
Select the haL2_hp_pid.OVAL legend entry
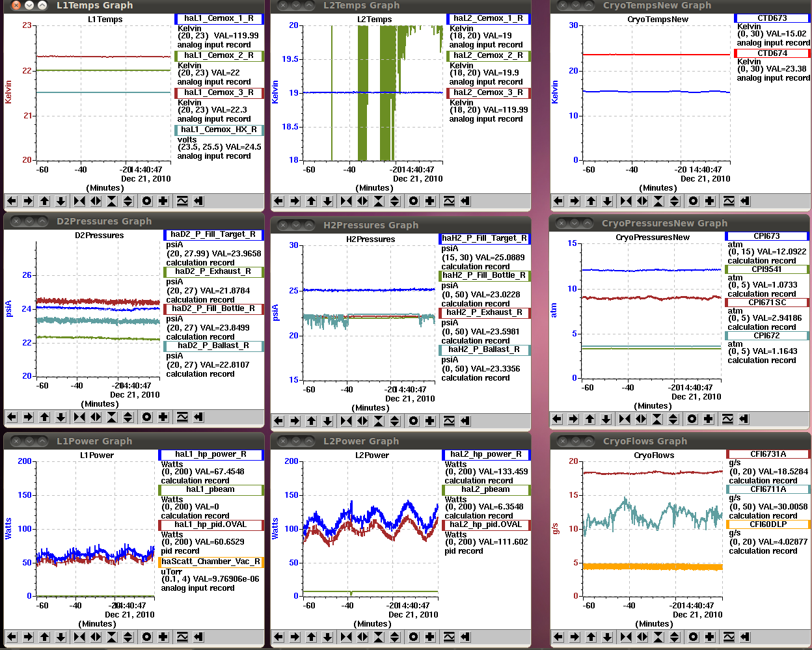tap(486, 524)
